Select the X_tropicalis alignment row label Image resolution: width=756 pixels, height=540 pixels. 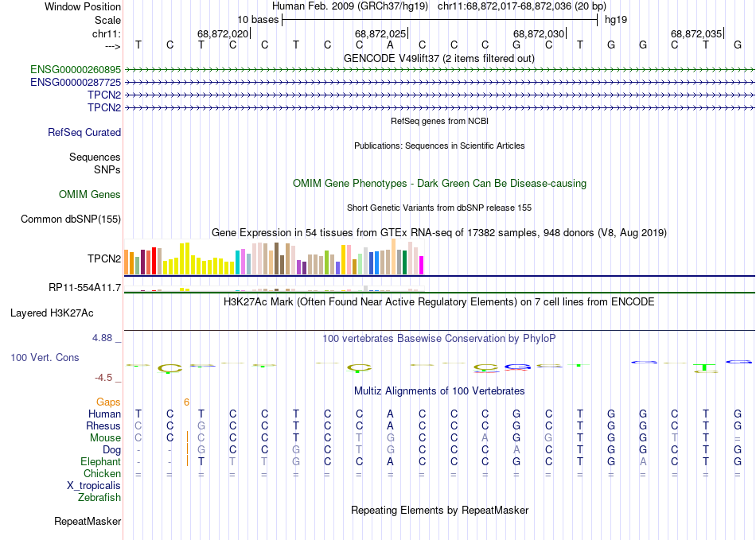[x=94, y=486]
